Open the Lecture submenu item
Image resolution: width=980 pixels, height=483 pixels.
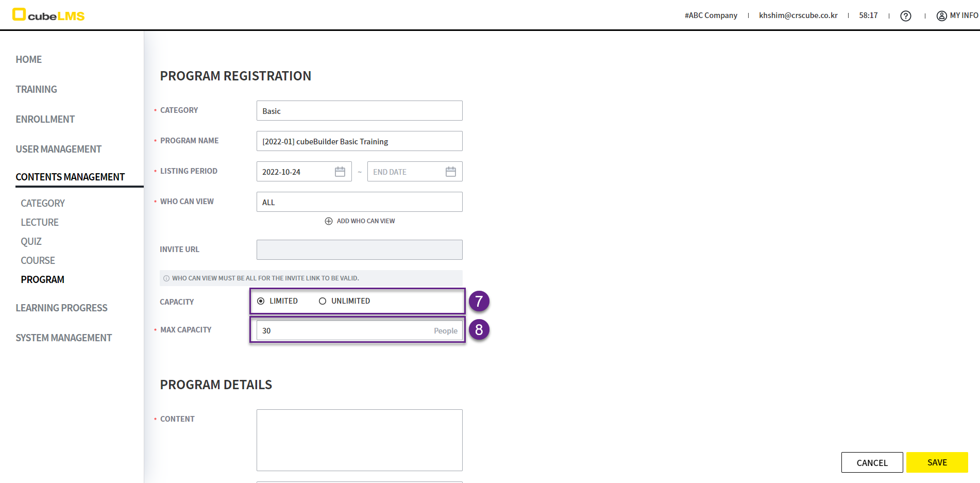click(x=40, y=222)
